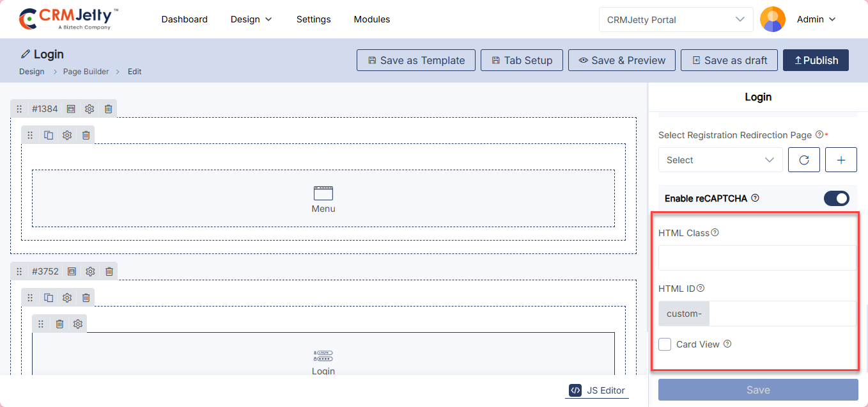Open the Design menu
This screenshot has height=407, width=868.
click(x=251, y=19)
